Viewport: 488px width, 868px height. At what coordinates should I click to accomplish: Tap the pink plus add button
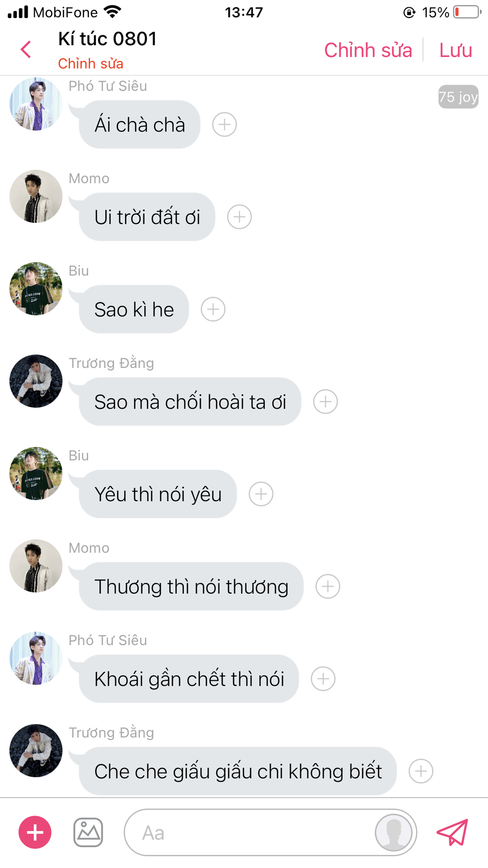(35, 832)
